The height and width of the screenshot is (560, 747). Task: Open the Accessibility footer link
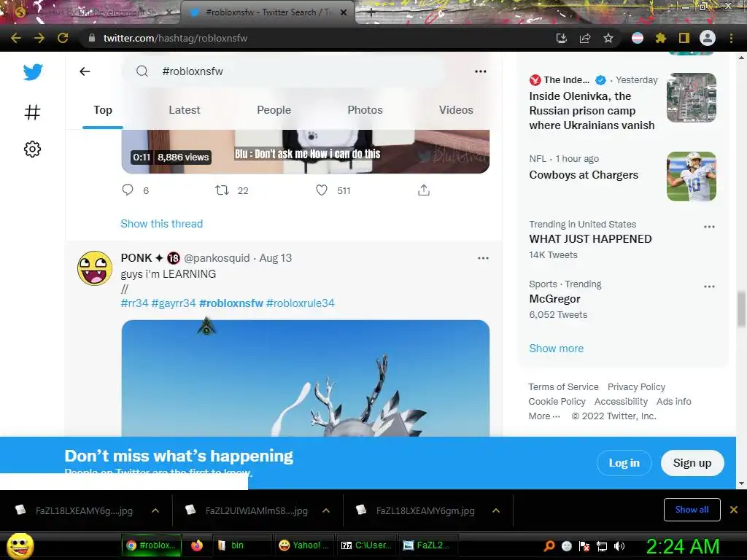click(x=621, y=402)
